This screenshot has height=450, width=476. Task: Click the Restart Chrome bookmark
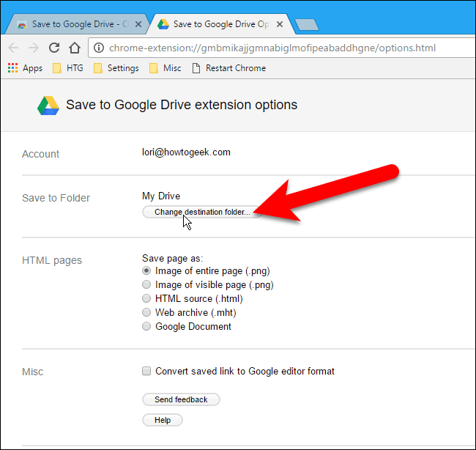pyautogui.click(x=228, y=68)
